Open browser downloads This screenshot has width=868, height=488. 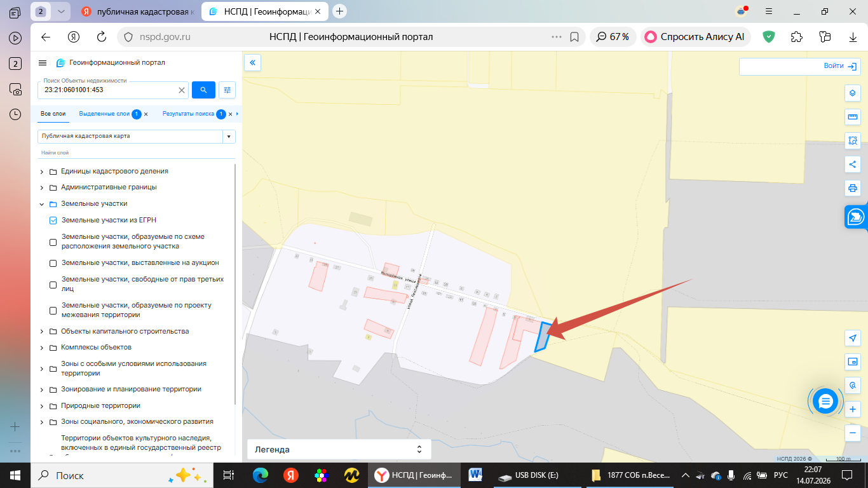tap(853, 37)
